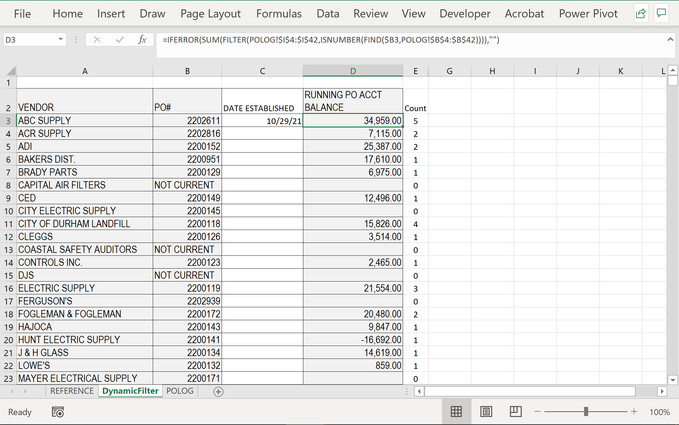Select balance cell 34,959.00

click(x=353, y=120)
